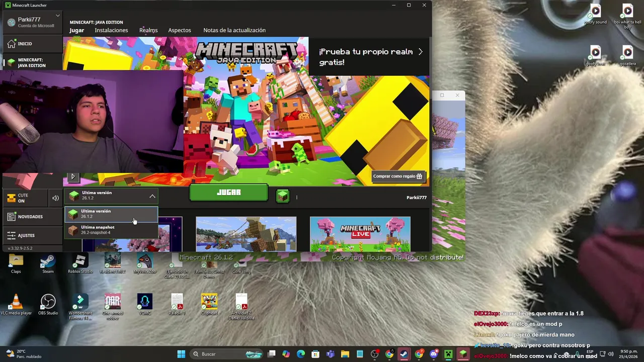This screenshot has height=362, width=644.
Task: Open One-armed robber desktop shortcut
Action: (112, 307)
